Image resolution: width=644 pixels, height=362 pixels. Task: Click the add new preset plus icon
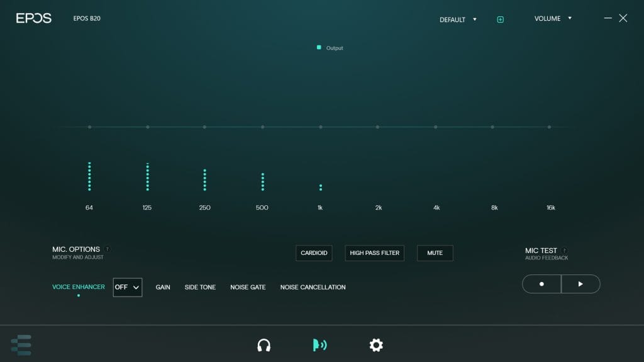pyautogui.click(x=501, y=20)
